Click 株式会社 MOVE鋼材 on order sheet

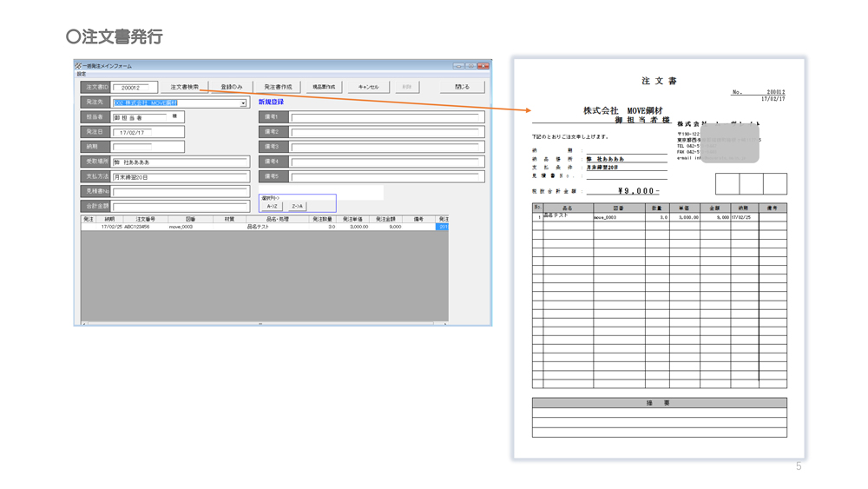tap(622, 111)
